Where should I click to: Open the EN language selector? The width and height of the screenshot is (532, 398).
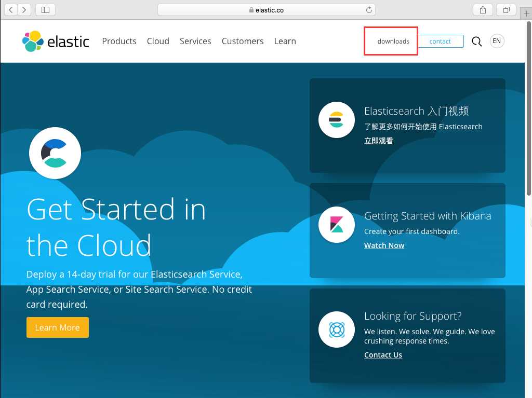click(497, 41)
